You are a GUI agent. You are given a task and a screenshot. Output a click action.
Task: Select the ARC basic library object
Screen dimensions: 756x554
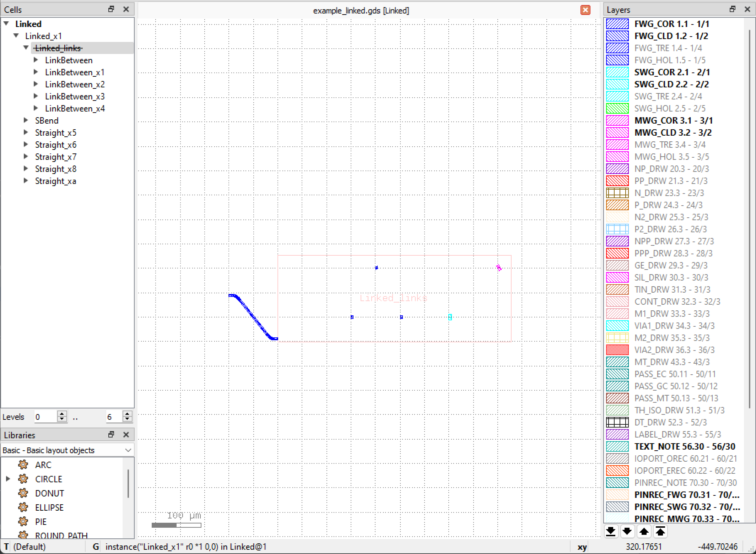click(x=43, y=465)
